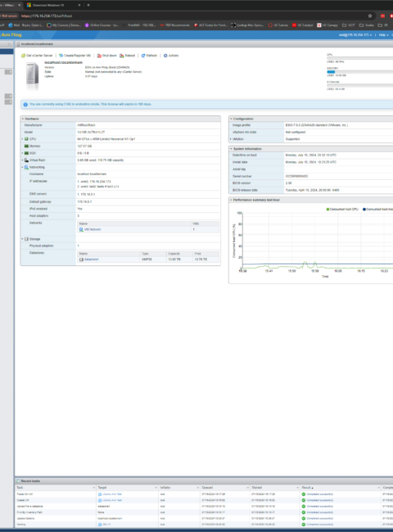Open Online Courses bookmark
Image resolution: width=393 pixels, height=532 pixels.
102,25
